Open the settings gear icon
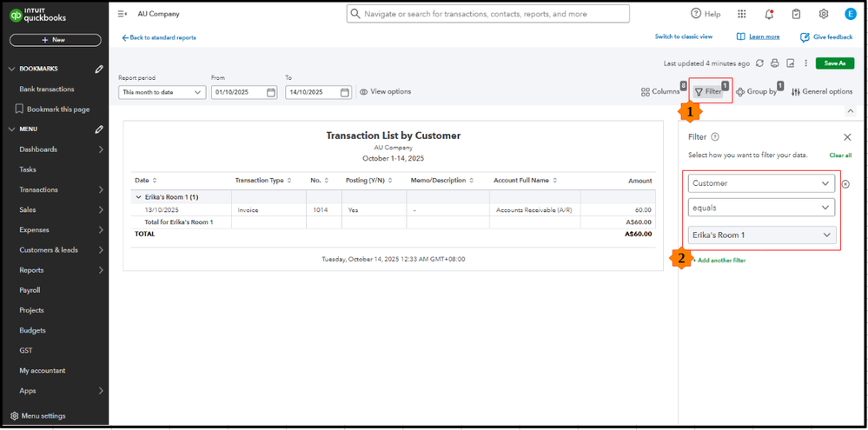 tap(824, 14)
